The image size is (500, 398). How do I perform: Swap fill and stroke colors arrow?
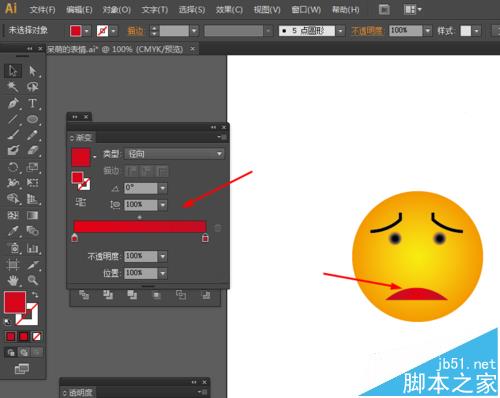click(x=35, y=295)
